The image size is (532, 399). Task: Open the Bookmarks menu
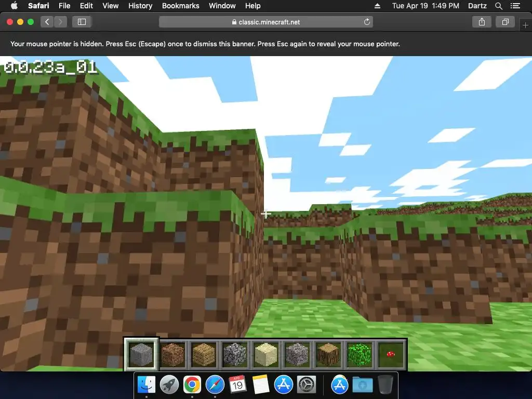click(180, 6)
